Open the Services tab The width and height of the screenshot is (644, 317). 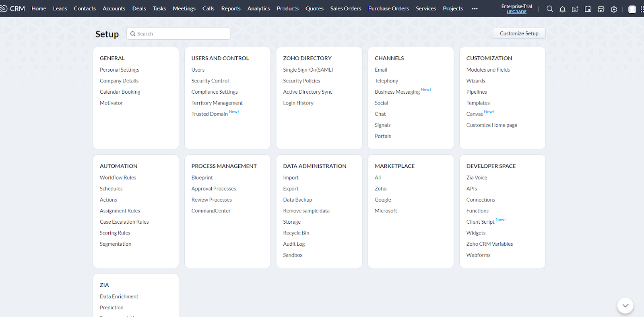426,8
